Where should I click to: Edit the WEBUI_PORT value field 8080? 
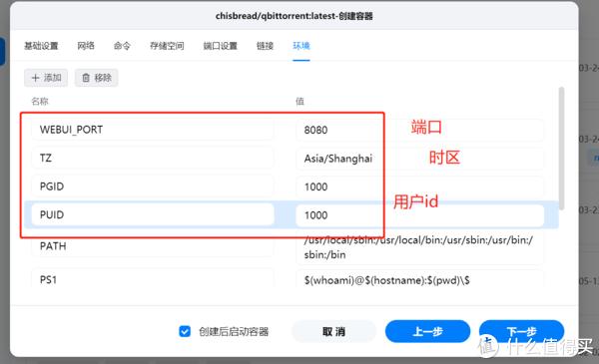click(419, 130)
